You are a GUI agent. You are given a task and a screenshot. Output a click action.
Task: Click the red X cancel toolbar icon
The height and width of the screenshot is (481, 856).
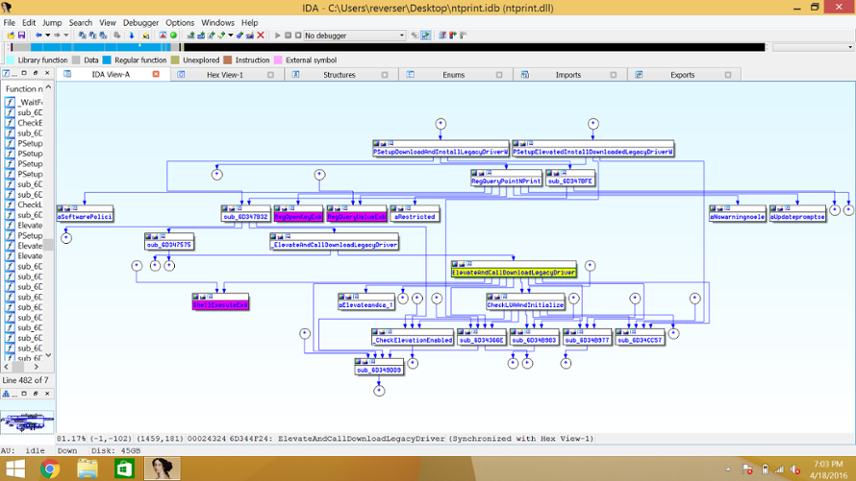tap(262, 35)
